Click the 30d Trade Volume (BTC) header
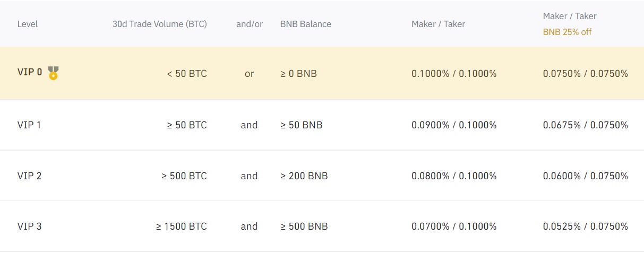Image resolution: width=644 pixels, height=253 pixels. point(159,24)
